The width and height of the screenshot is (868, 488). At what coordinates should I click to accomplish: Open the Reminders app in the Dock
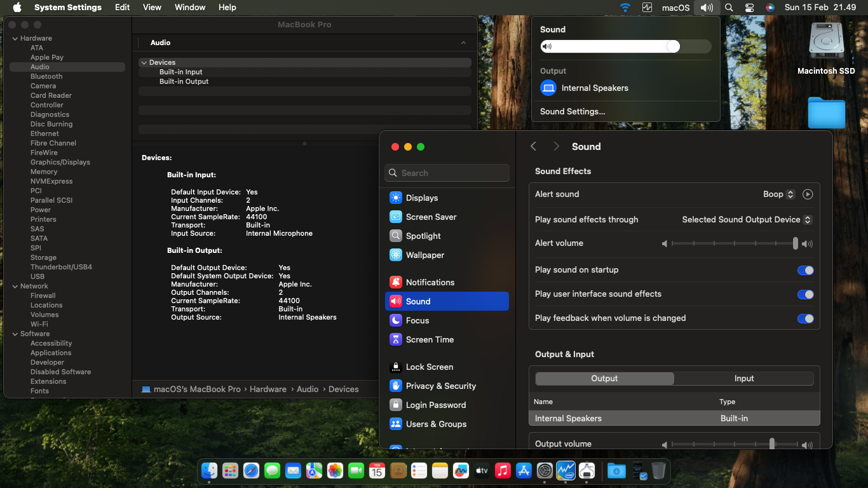(419, 471)
